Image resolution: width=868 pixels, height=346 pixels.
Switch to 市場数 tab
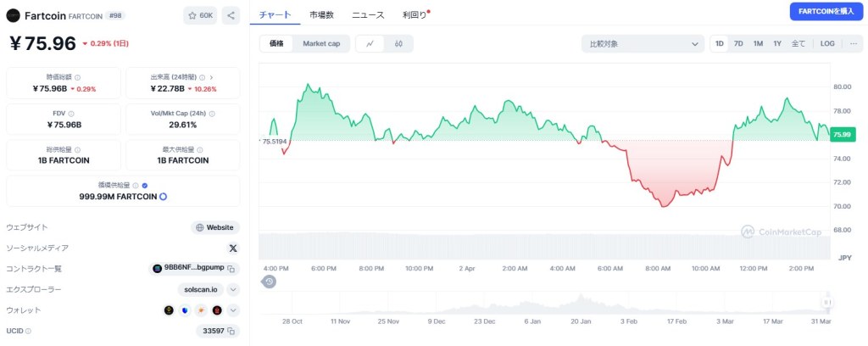pos(321,15)
